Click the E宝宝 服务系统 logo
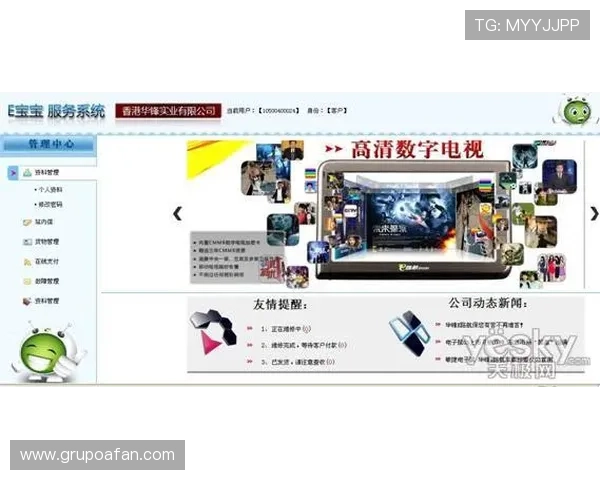The width and height of the screenshot is (600, 480). [x=57, y=111]
